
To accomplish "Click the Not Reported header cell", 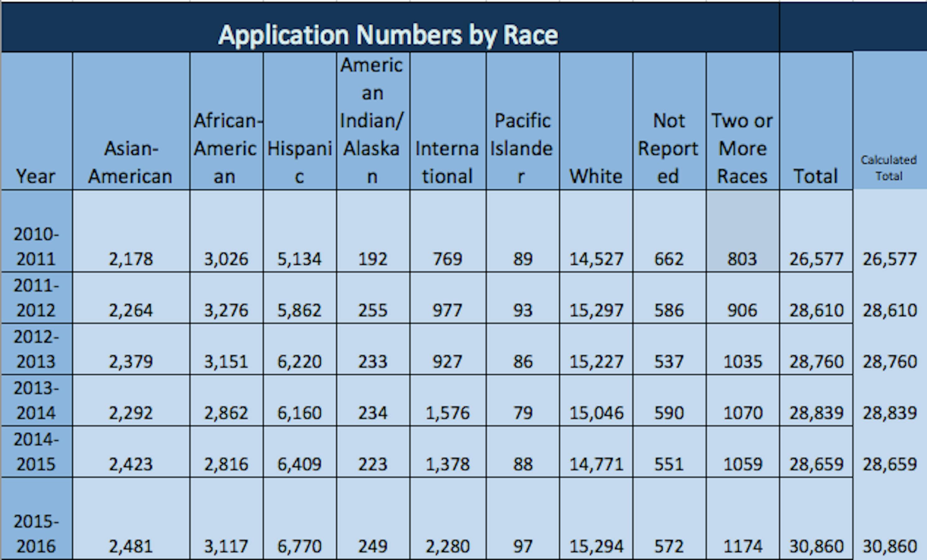I will click(669, 148).
